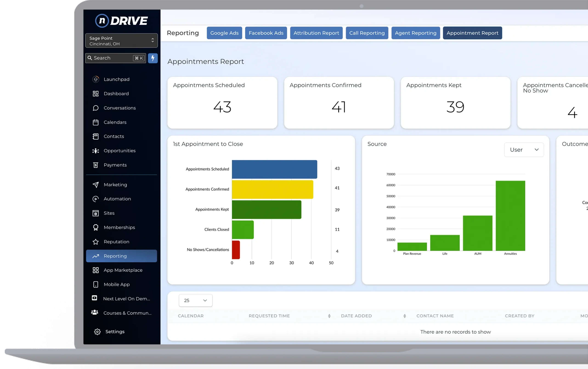Click the Search input field
Screen dimensions: 588x369
click(x=116, y=58)
